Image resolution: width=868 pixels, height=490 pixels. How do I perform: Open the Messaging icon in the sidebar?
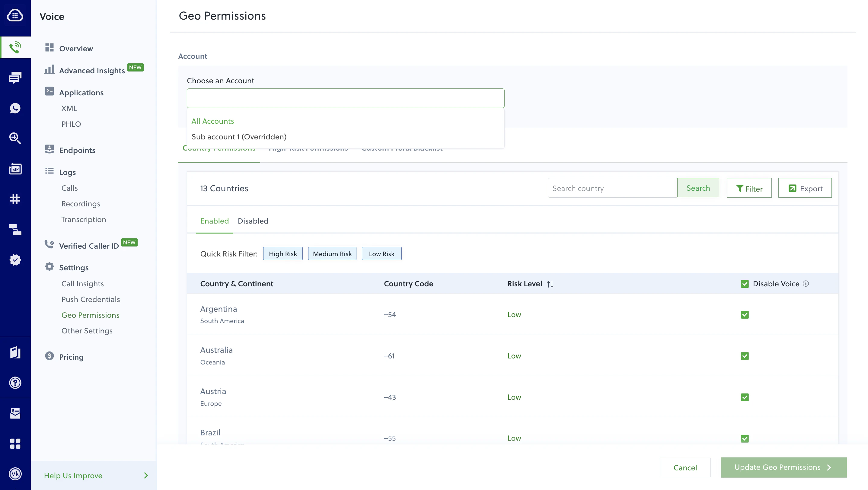pos(15,78)
